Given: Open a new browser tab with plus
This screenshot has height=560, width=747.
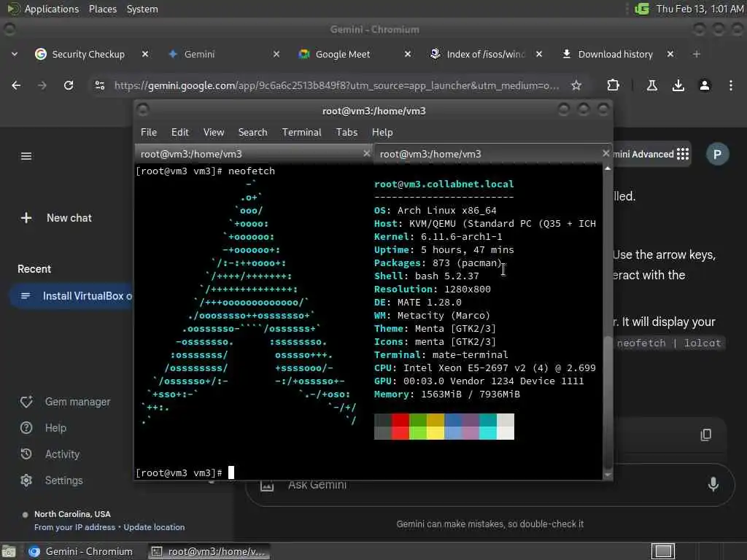Looking at the screenshot, I should (x=697, y=54).
